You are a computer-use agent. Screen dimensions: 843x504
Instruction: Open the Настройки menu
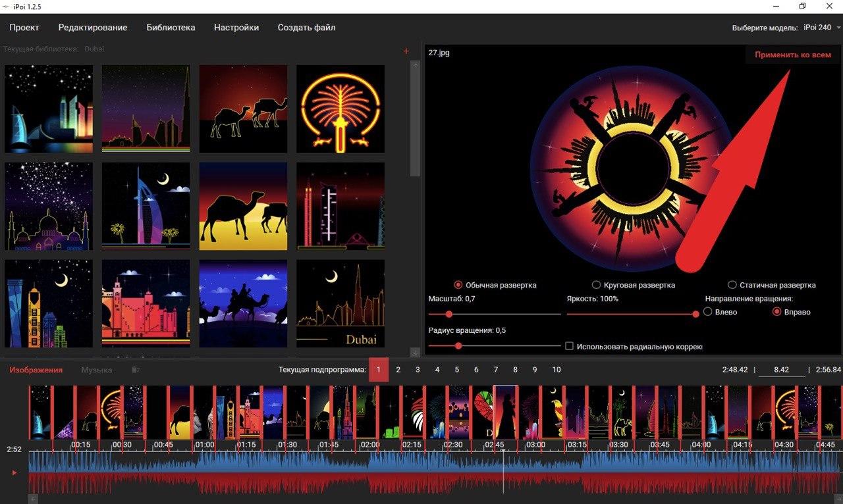coord(236,28)
